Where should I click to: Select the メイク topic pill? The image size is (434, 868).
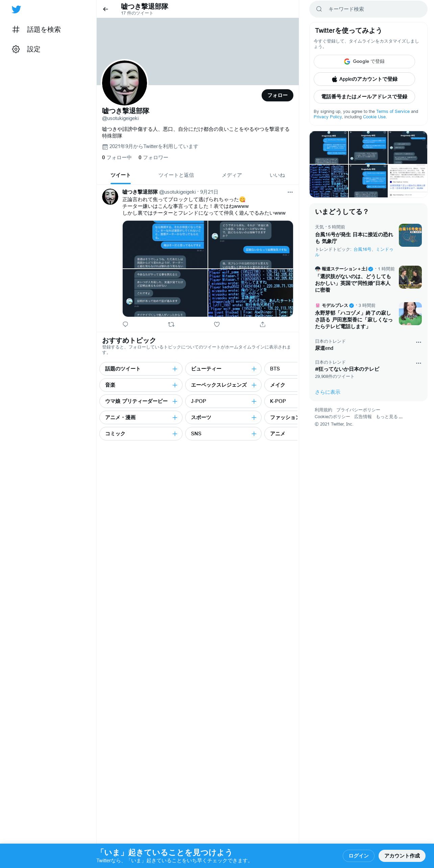click(x=281, y=385)
